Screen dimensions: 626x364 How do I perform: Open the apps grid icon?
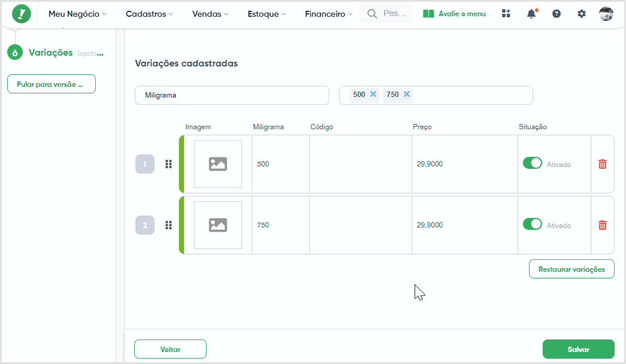[506, 14]
